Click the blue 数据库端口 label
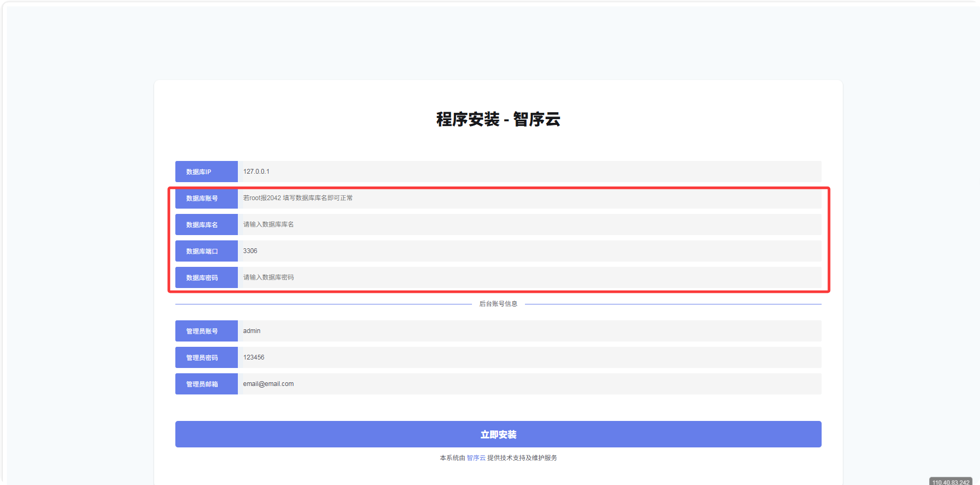The width and height of the screenshot is (980, 485). point(206,251)
